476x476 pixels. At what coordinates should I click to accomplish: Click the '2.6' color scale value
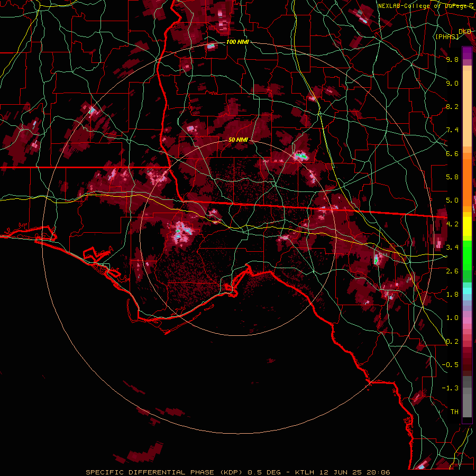pyautogui.click(x=452, y=271)
